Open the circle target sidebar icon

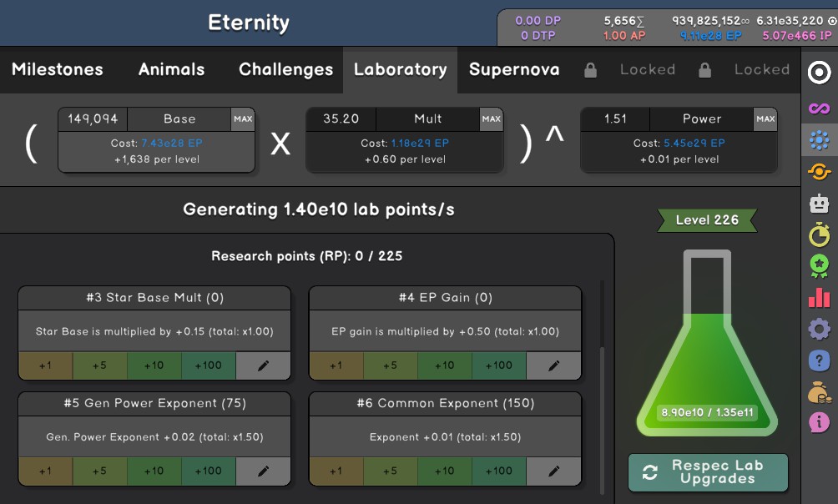coord(820,73)
